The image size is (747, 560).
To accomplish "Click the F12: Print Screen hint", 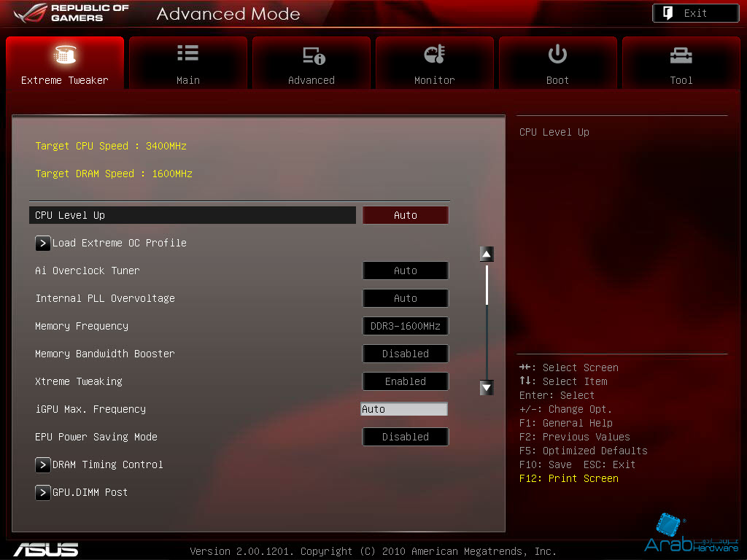I will coord(569,478).
